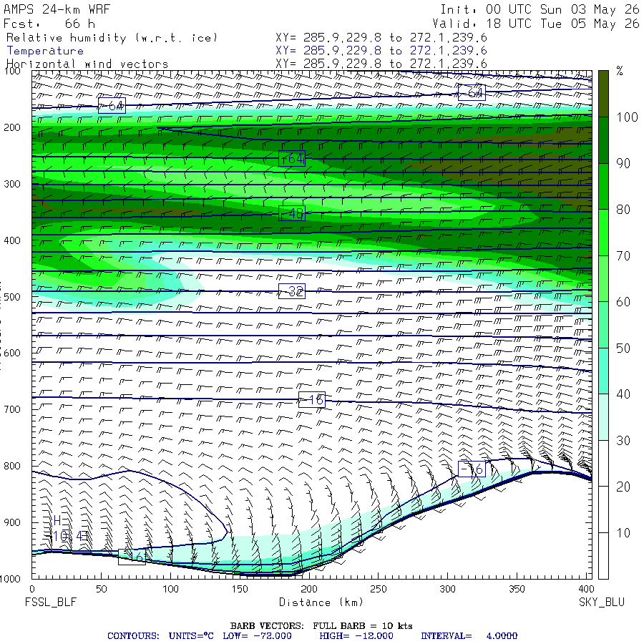The width and height of the screenshot is (644, 644).
Task: Click the Horizontal wind vectors label
Action: tap(87, 64)
